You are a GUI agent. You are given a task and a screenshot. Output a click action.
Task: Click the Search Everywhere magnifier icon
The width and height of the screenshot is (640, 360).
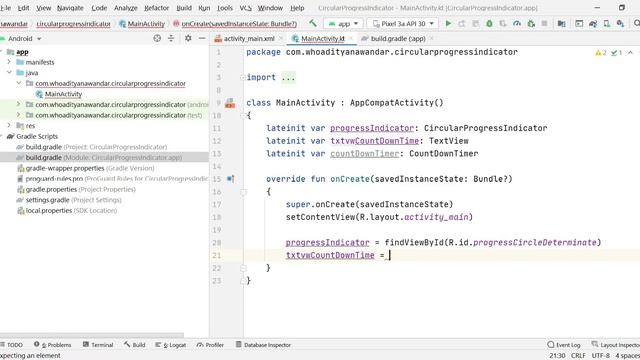(636, 24)
